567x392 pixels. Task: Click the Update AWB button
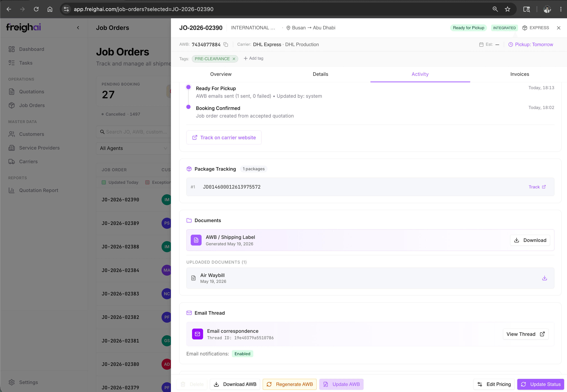341,384
